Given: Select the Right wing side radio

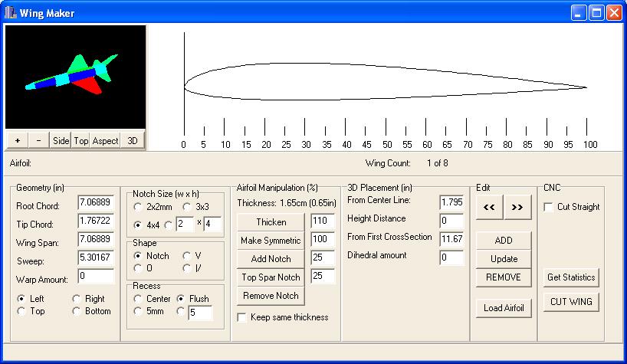Looking at the screenshot, I should tap(77, 299).
